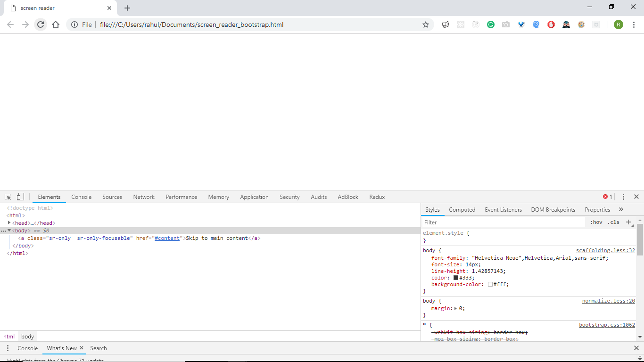Activate the inspect element picker icon
The height and width of the screenshot is (362, 644).
8,197
